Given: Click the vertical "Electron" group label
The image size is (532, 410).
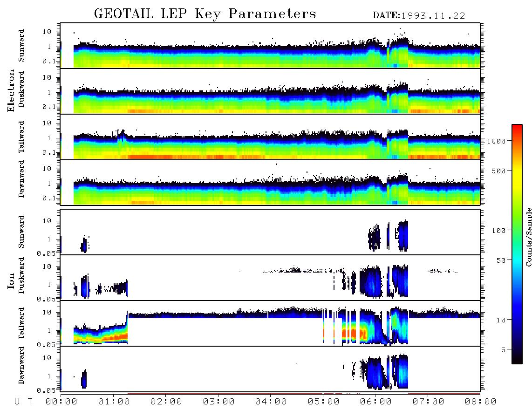Looking at the screenshot, I should coord(11,91).
